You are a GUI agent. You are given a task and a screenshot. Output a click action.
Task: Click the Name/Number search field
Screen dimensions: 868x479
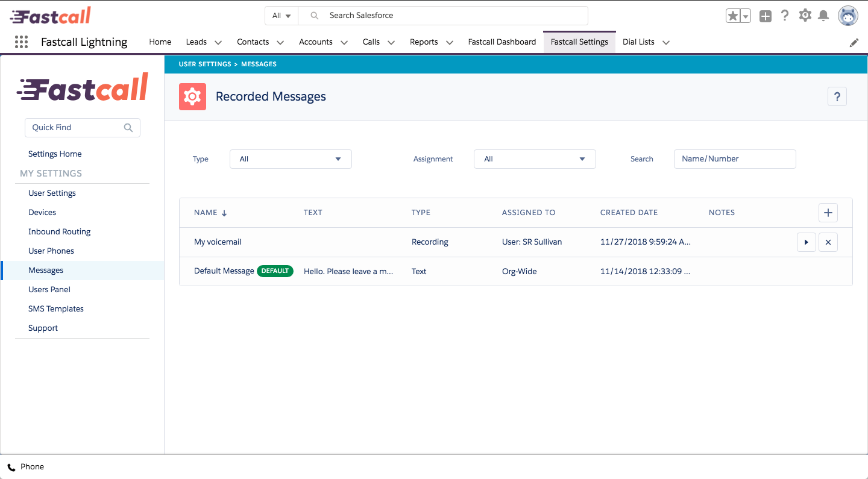point(735,158)
